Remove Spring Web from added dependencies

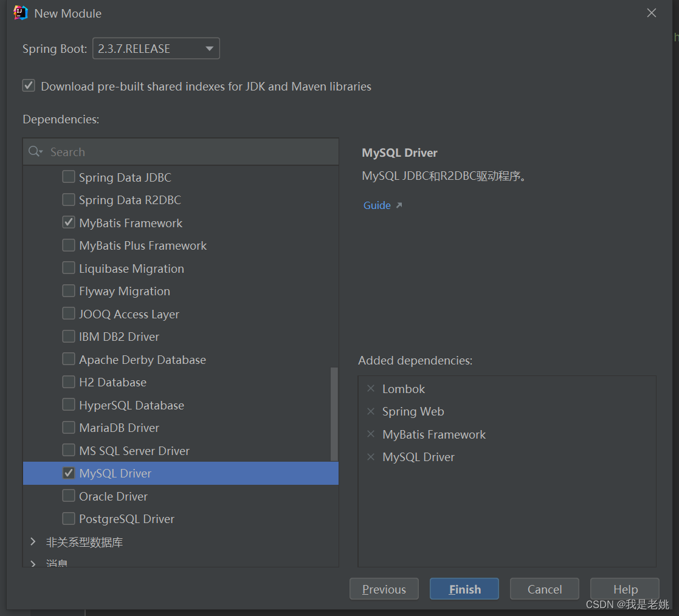[371, 411]
